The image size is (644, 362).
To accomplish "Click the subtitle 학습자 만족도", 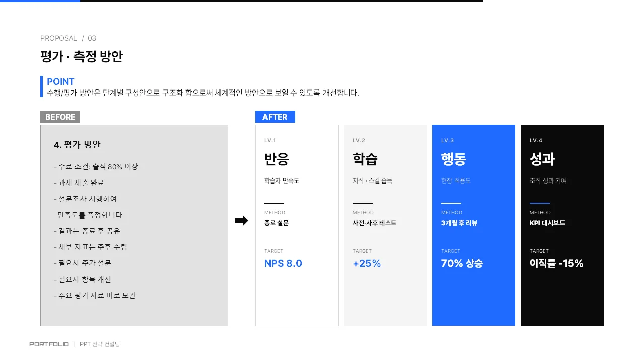I will [282, 180].
